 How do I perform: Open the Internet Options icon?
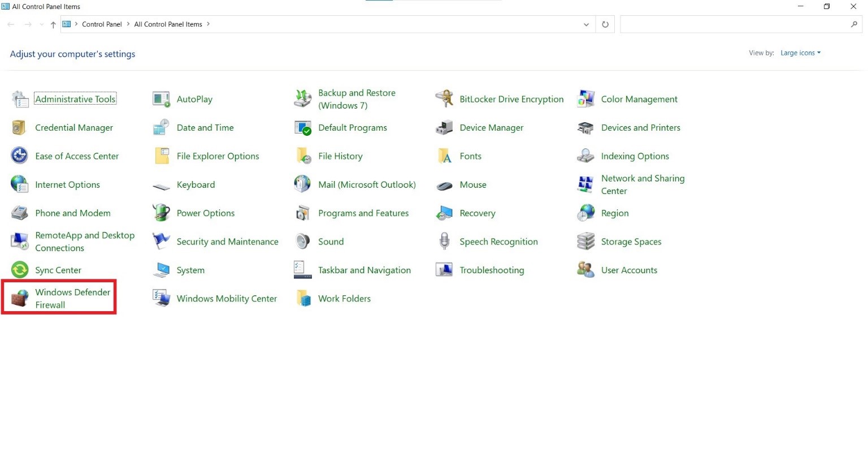[x=20, y=184]
